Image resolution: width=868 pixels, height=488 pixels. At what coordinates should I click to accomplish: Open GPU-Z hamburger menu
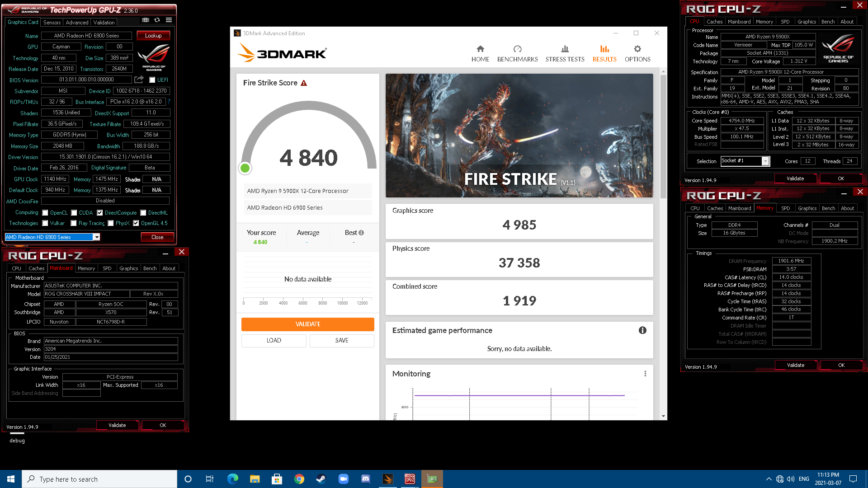coord(169,20)
